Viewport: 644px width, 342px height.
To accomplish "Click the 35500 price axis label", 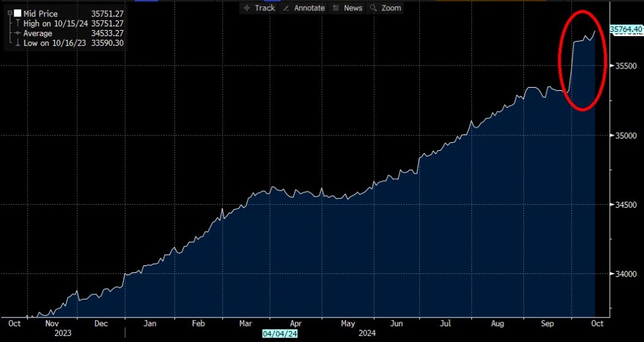I will click(626, 66).
